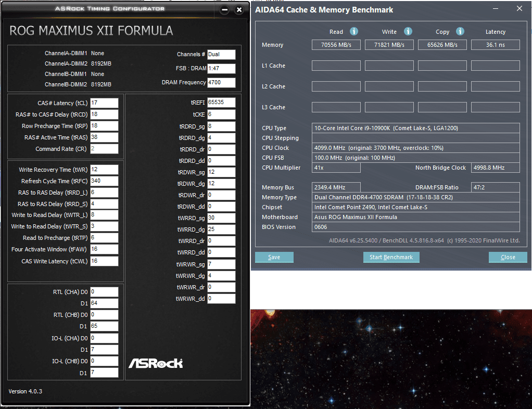Click the tRRD_S value field
This screenshot has height=409, width=532.
point(104,204)
